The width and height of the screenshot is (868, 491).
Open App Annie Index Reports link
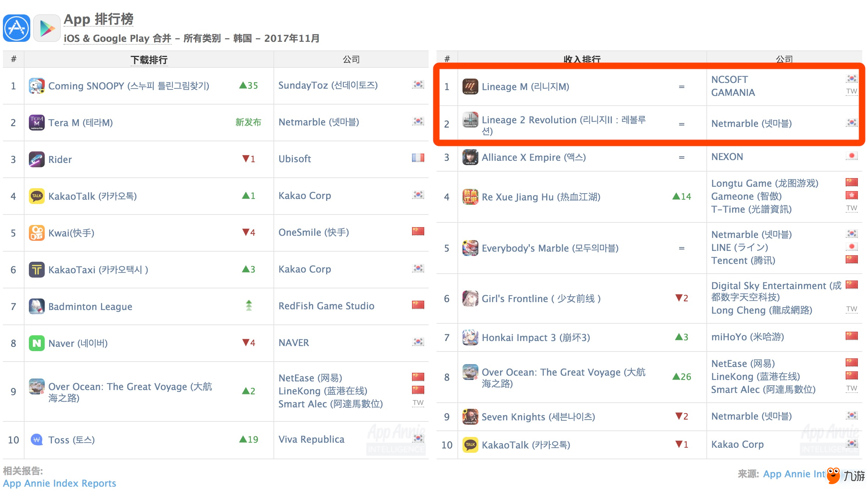pos(60,483)
